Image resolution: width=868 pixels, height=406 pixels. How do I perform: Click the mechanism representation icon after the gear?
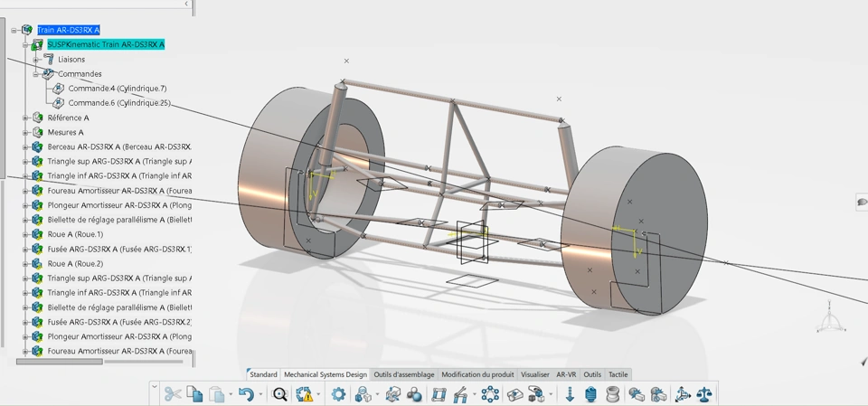(x=363, y=394)
